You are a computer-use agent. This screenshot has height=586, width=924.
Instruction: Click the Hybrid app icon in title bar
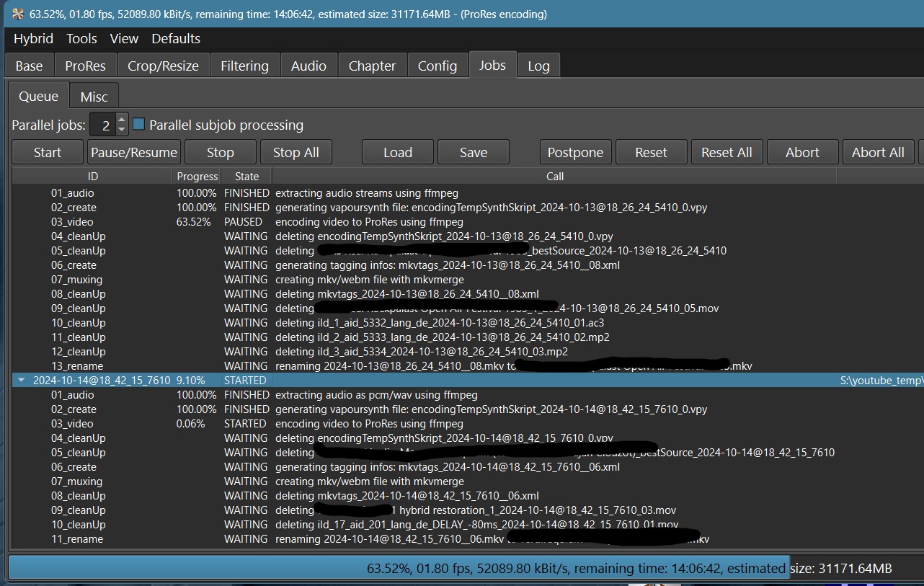tap(18, 14)
